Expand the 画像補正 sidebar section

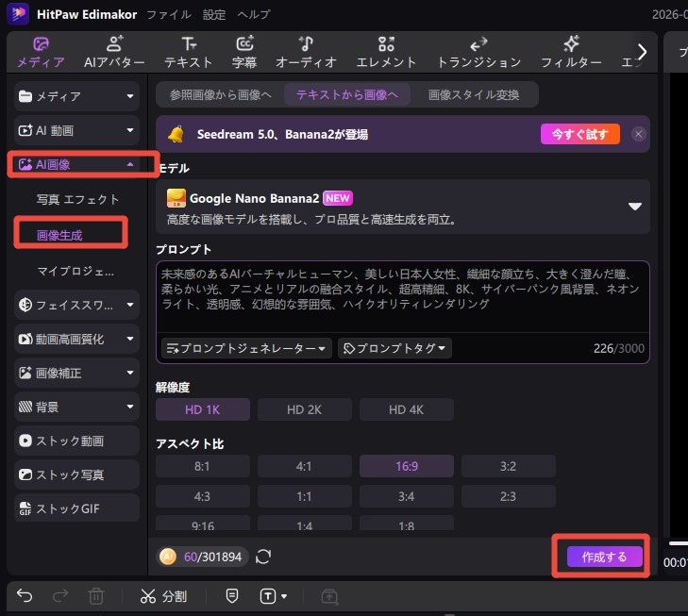coord(76,373)
